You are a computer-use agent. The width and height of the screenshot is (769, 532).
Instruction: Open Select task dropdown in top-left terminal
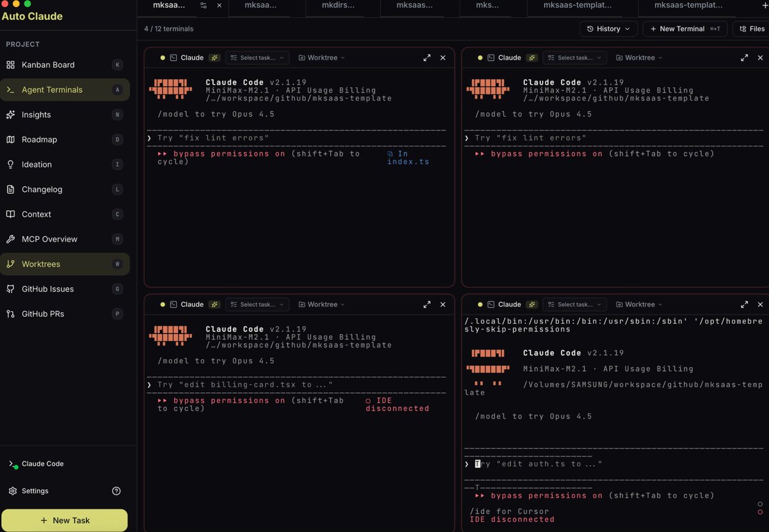pos(257,58)
